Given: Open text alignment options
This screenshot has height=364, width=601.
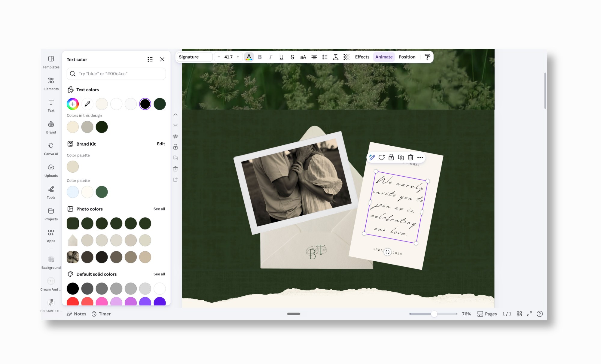Looking at the screenshot, I should click(314, 57).
